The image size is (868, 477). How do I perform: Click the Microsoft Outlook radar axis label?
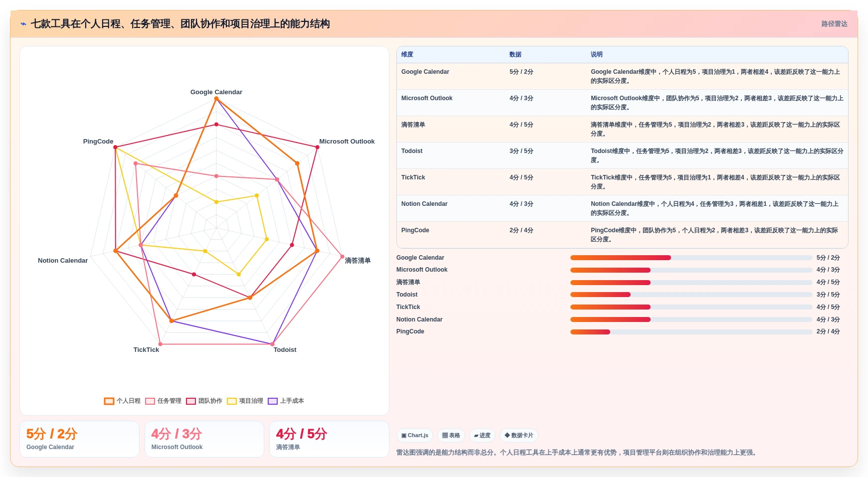point(347,142)
